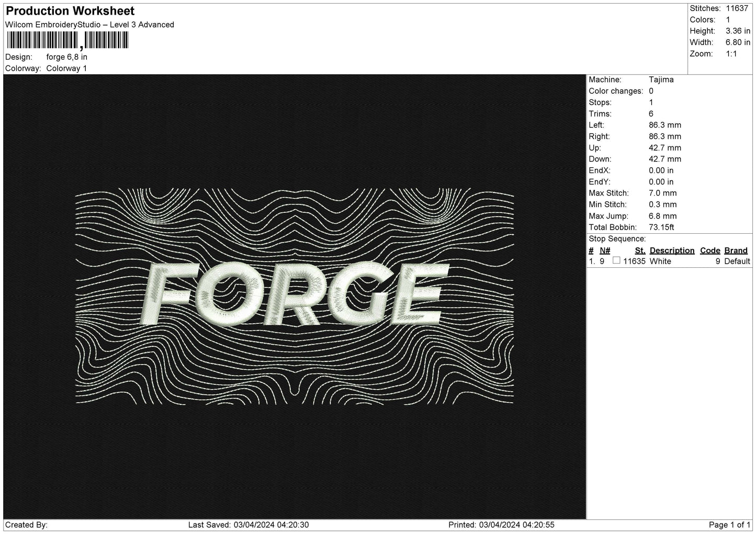This screenshot has height=534, width=756.
Task: Select Total Bobbin value '73.15ft'
Action: [661, 227]
